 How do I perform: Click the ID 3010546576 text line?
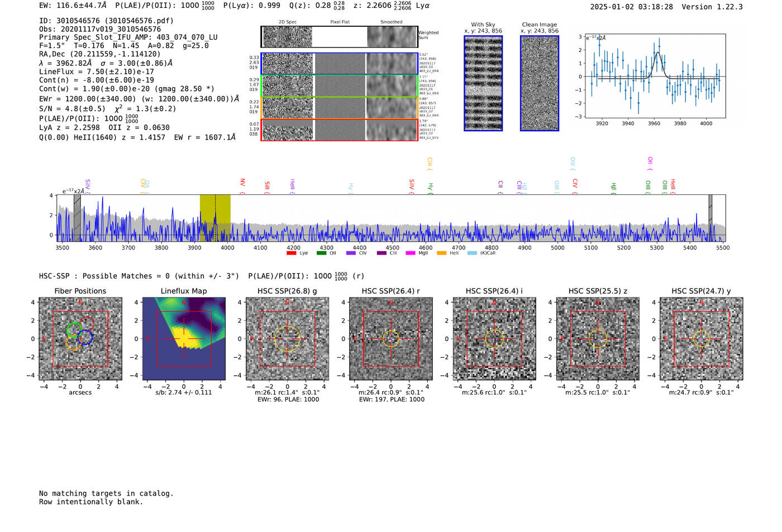point(107,21)
